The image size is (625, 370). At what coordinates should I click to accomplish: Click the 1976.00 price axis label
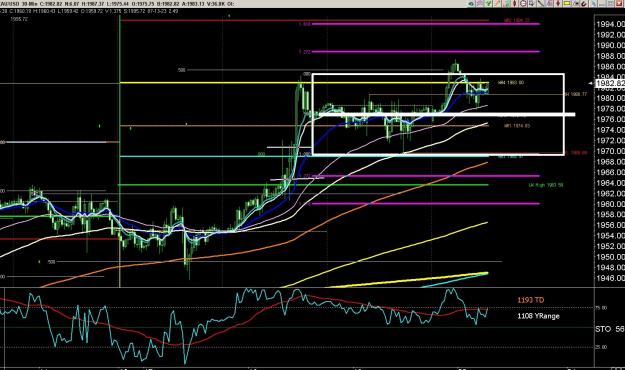pos(610,119)
